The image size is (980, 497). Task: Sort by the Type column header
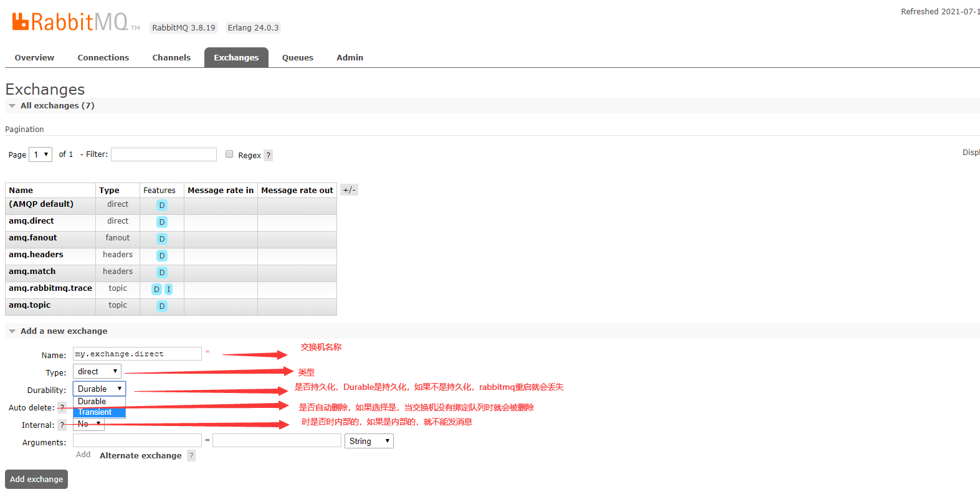click(x=109, y=191)
